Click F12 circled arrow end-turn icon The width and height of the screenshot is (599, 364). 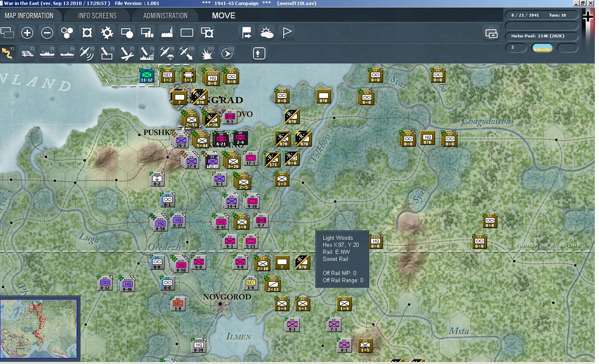227,53
